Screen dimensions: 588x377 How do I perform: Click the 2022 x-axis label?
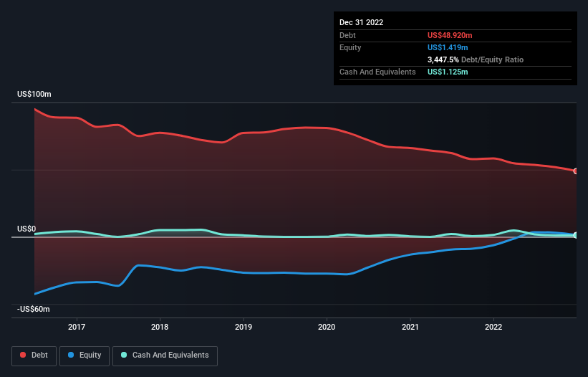[493, 327]
